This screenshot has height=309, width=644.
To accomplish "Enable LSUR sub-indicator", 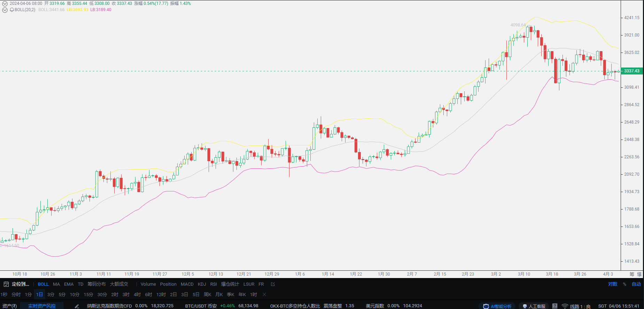I will [x=249, y=284].
